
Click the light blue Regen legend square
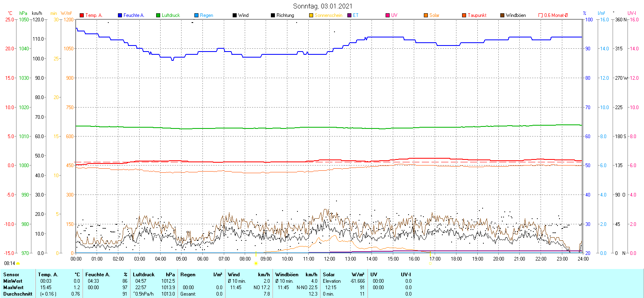click(x=196, y=15)
